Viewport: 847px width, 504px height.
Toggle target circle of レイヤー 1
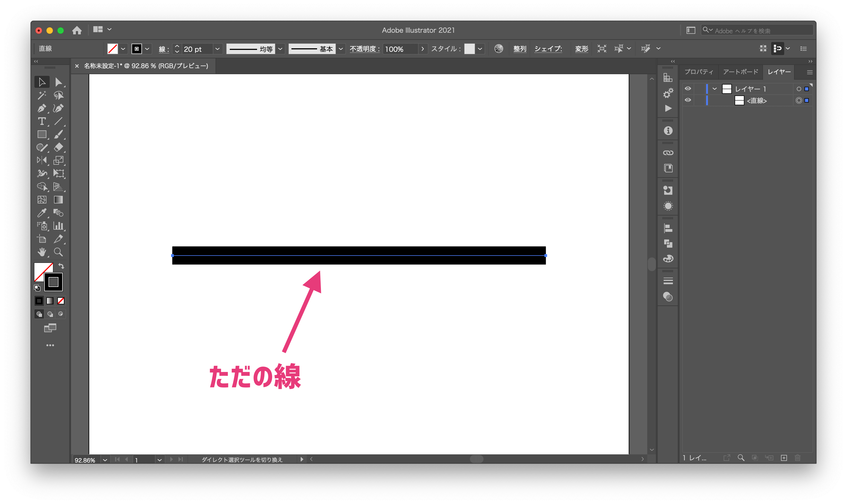click(799, 89)
